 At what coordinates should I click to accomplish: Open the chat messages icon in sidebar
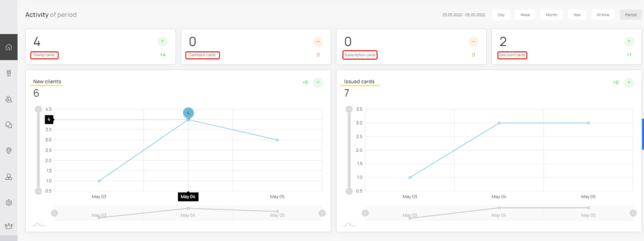9,125
